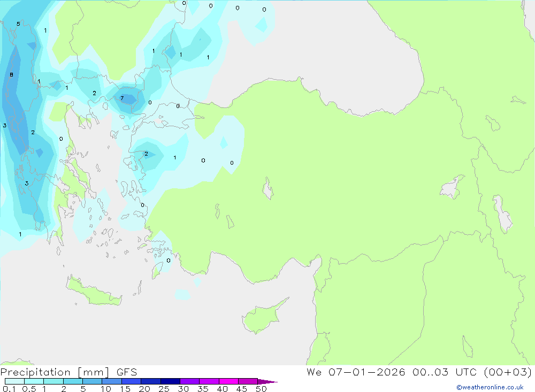The width and height of the screenshot is (535, 392).
Task: Click the 5–10 mm legend color swatch
Action: point(93,381)
